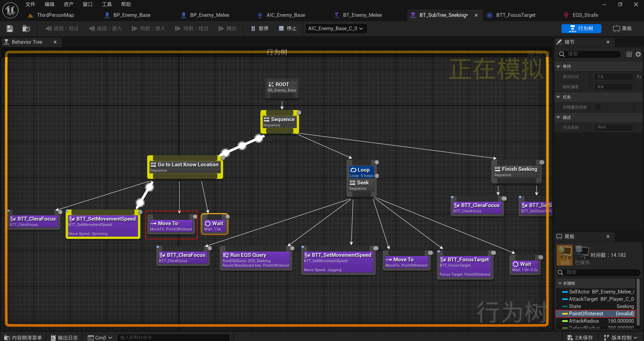Switch to Blackboard mode button
Screen dimensions: 644x341
point(622,29)
